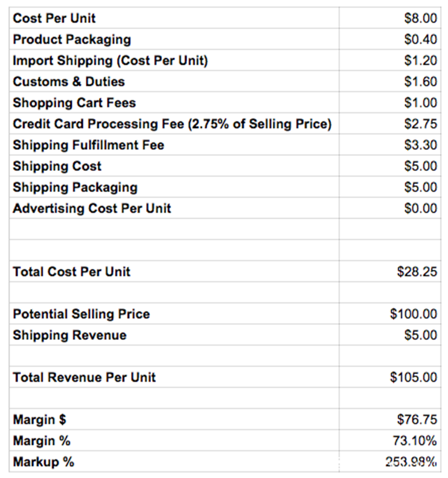This screenshot has height=478, width=448.
Task: Click the Shipping Fulfillment Fee label
Action: pyautogui.click(x=88, y=145)
